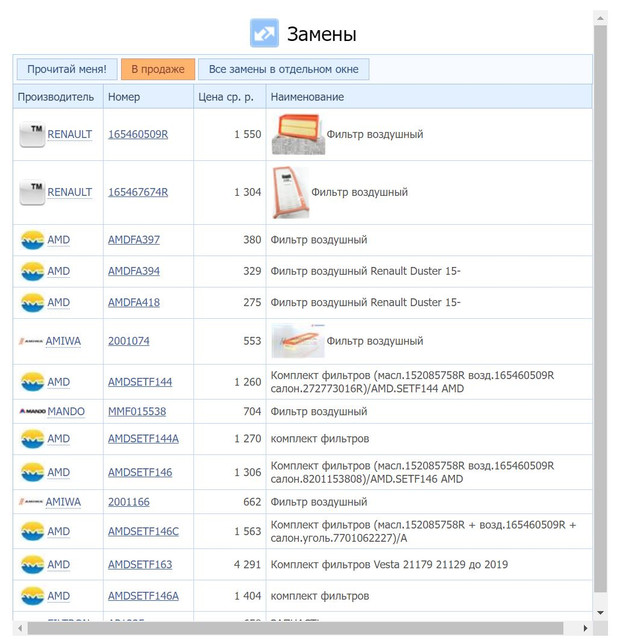Click MANDO logo icon
The width and height of the screenshot is (620, 640).
click(32, 411)
